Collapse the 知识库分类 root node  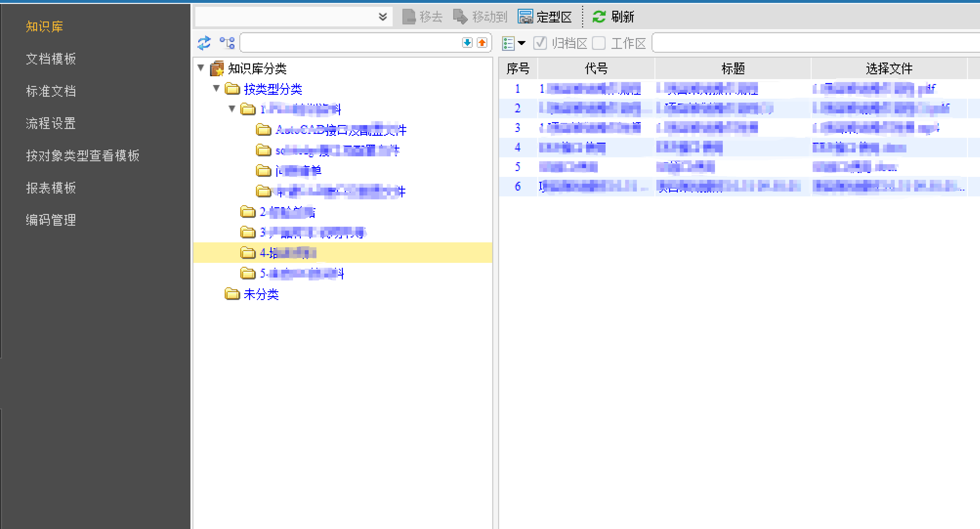tap(201, 68)
